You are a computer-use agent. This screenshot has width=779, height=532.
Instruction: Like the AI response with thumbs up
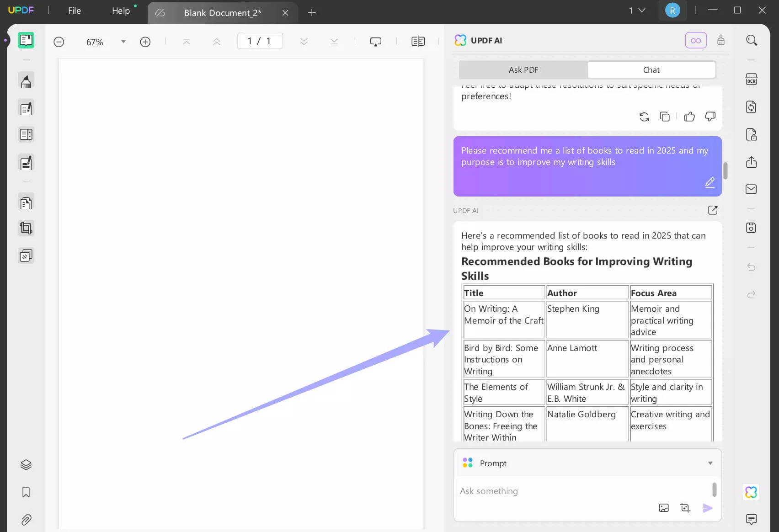point(689,117)
